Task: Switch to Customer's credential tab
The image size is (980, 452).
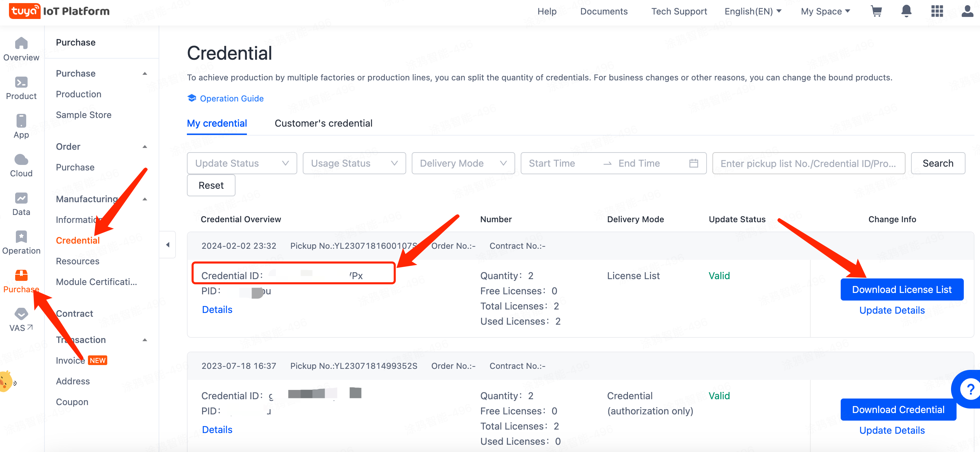Action: pos(323,124)
